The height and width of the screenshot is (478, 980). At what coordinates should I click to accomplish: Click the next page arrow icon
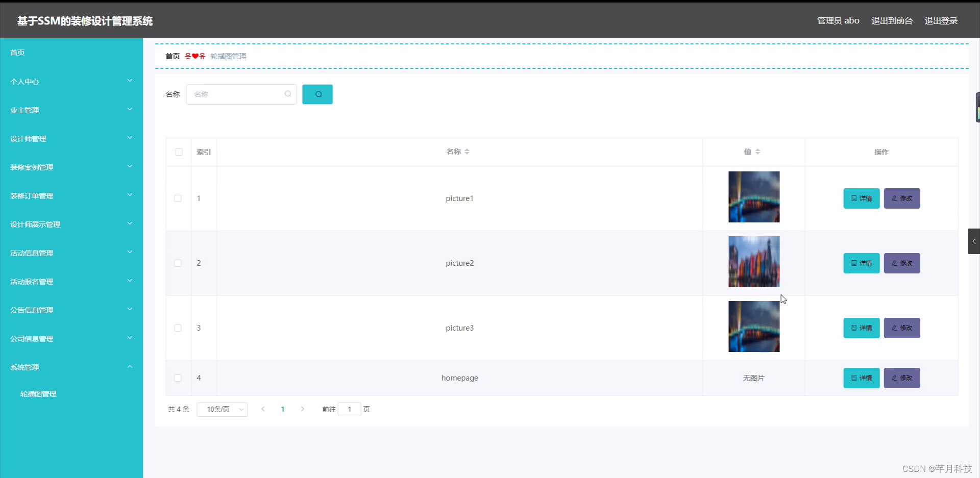pos(302,409)
